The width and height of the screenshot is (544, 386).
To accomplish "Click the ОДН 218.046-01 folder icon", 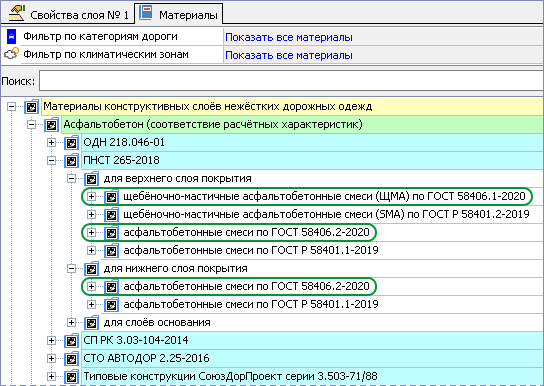I will [71, 143].
